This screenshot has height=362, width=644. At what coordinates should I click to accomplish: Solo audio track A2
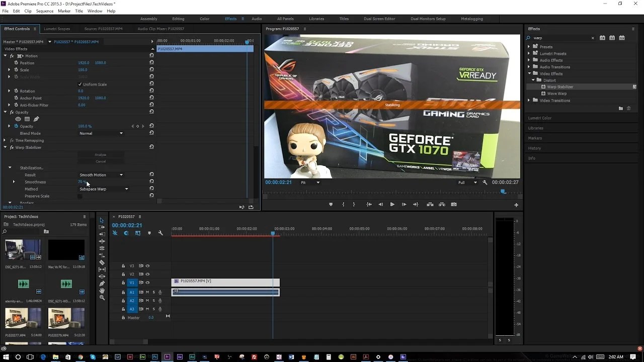(x=153, y=300)
